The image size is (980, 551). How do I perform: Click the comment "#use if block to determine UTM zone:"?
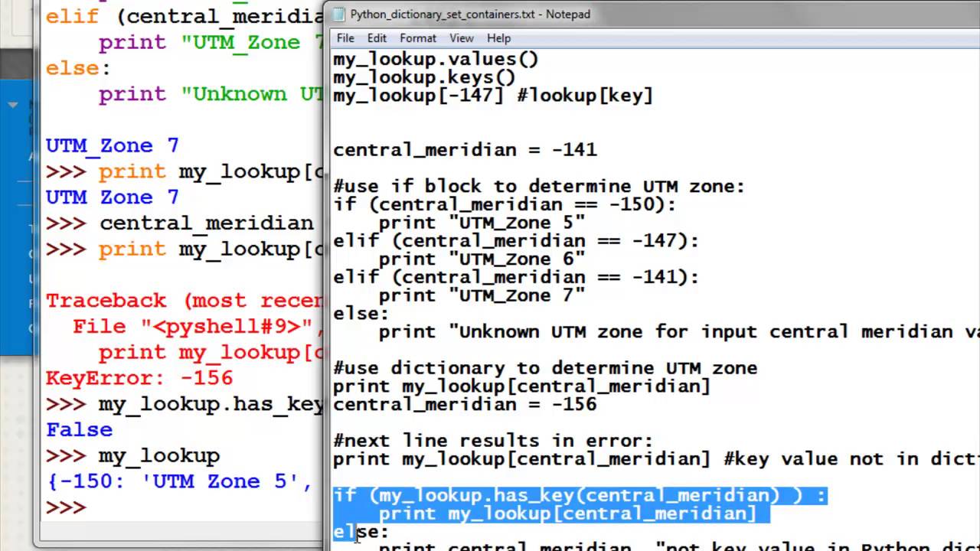(539, 187)
